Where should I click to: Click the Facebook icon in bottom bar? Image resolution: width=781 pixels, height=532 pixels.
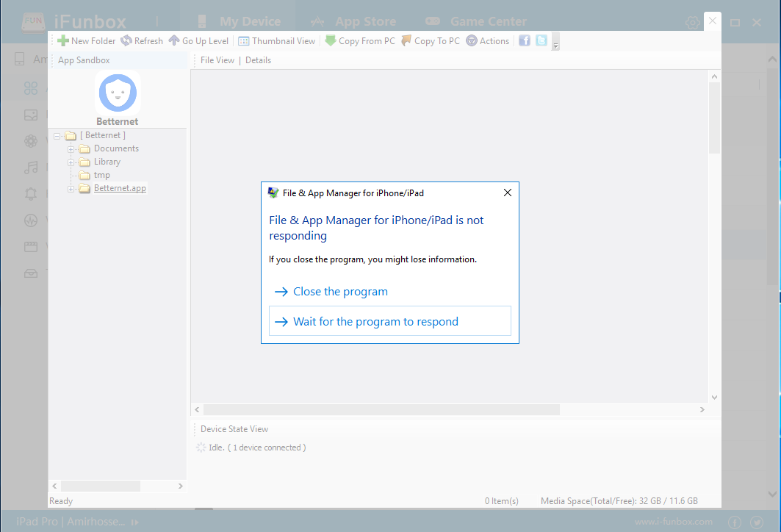click(x=735, y=522)
